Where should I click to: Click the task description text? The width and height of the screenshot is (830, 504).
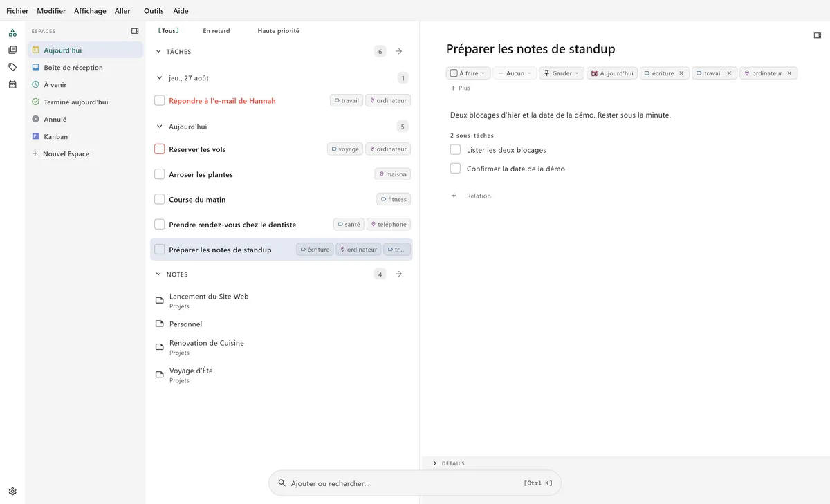point(560,115)
